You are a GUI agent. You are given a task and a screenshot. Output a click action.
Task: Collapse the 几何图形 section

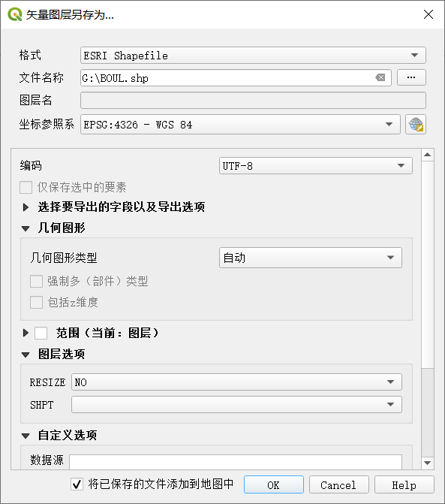(x=26, y=228)
